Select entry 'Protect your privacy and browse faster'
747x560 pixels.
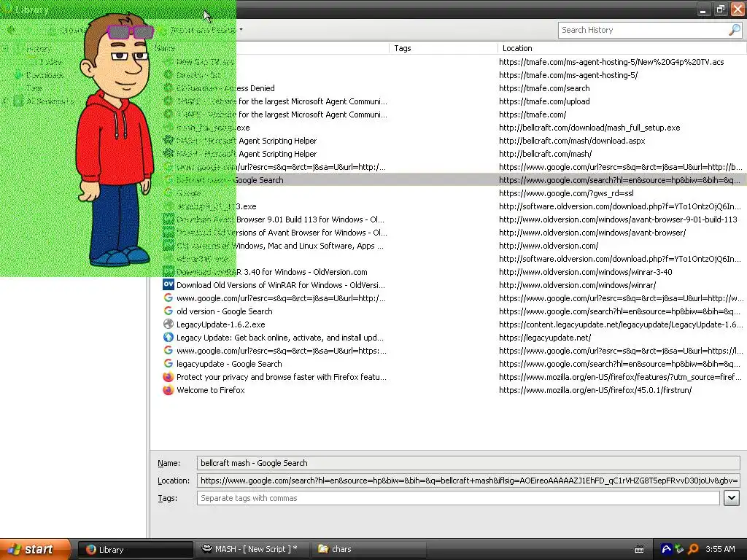pos(282,377)
